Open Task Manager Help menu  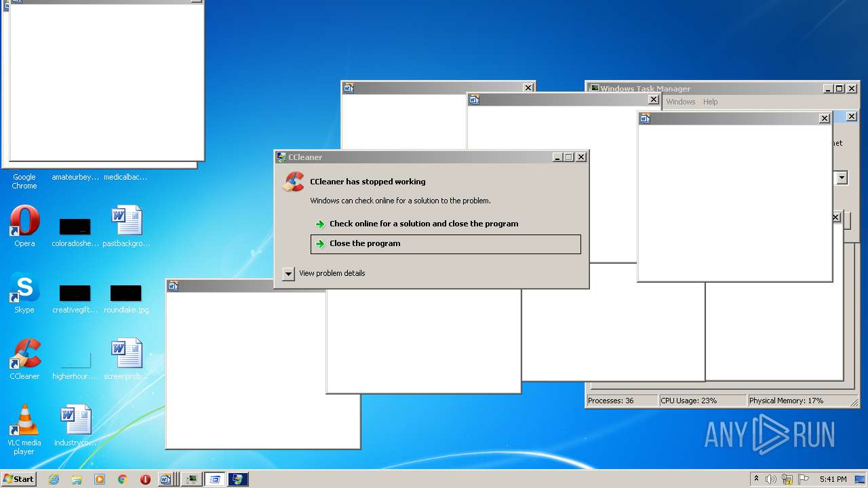coord(710,102)
